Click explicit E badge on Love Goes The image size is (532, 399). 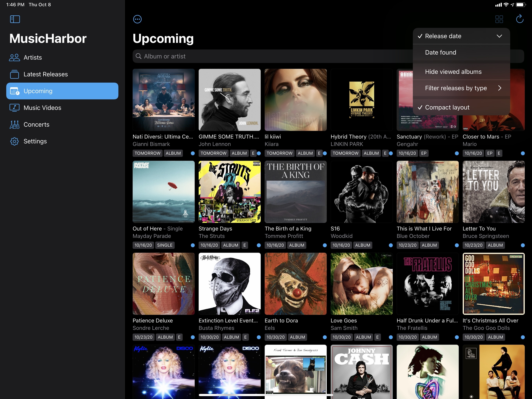(x=377, y=337)
